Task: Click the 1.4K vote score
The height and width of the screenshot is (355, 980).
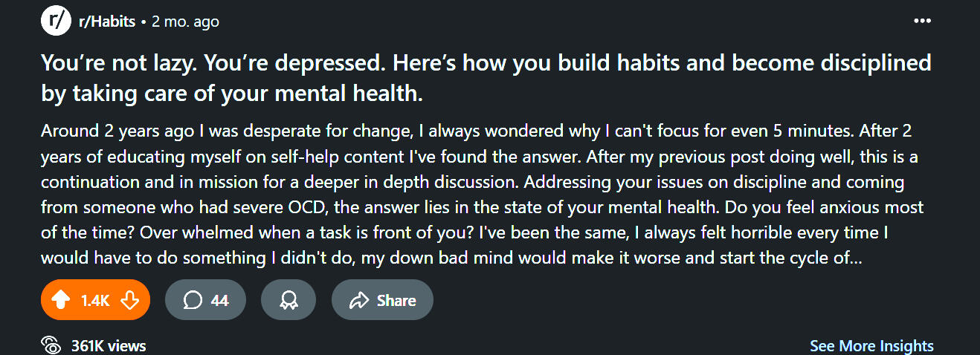Action: point(95,301)
